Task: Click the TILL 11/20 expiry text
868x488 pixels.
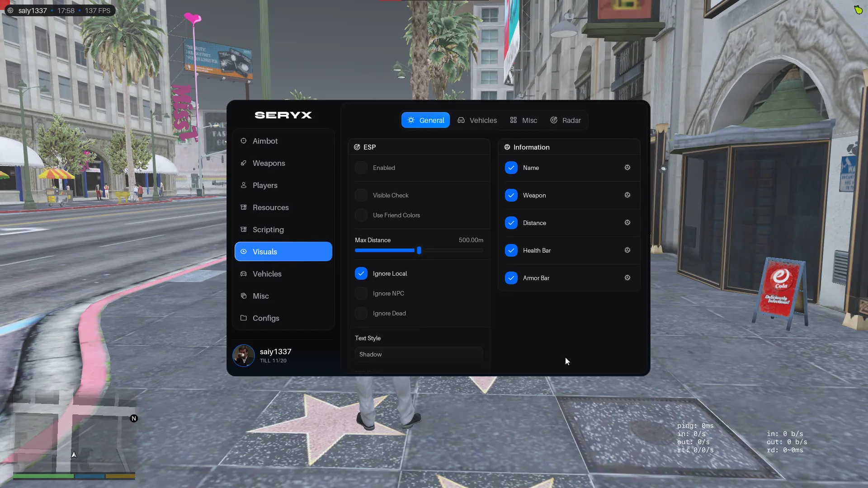Action: 273,361
